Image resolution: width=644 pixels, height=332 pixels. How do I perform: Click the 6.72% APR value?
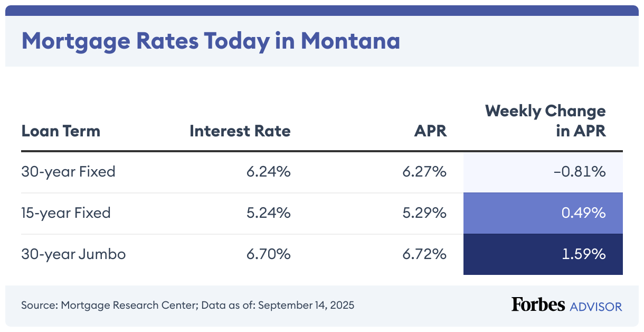tap(425, 254)
